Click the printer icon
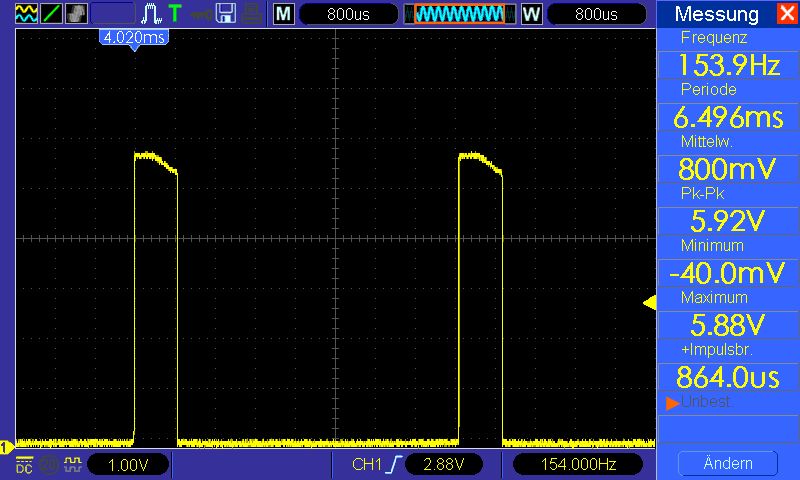The height and width of the screenshot is (480, 800). 252,13
